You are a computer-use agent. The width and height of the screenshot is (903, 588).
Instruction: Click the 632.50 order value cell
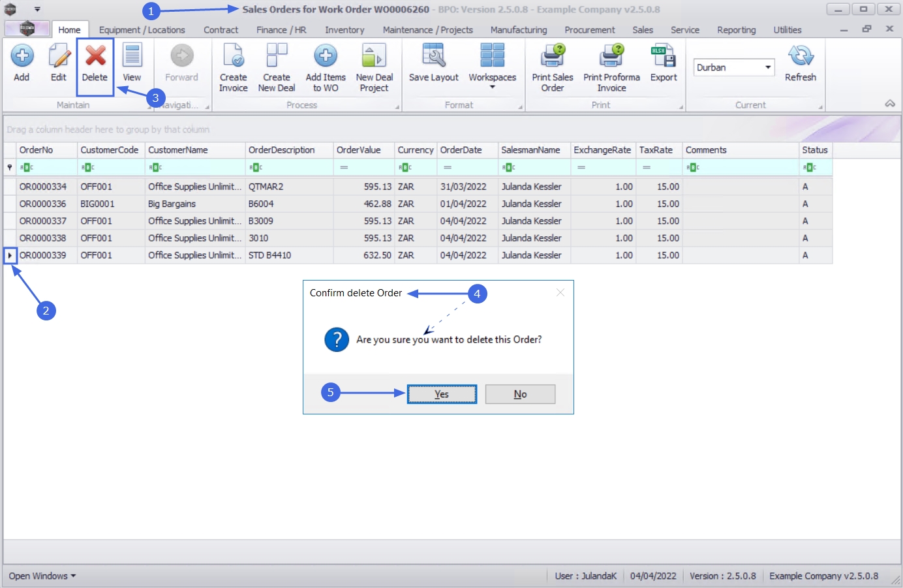click(364, 255)
